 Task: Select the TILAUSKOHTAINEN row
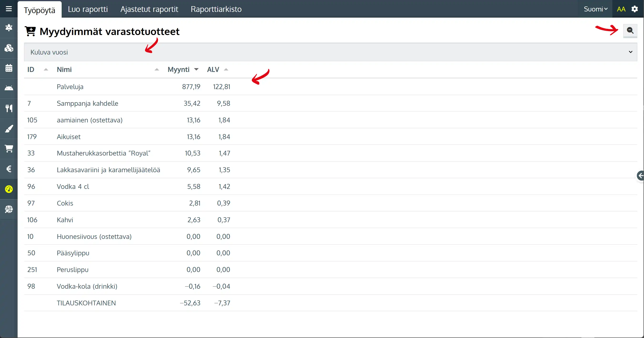331,303
